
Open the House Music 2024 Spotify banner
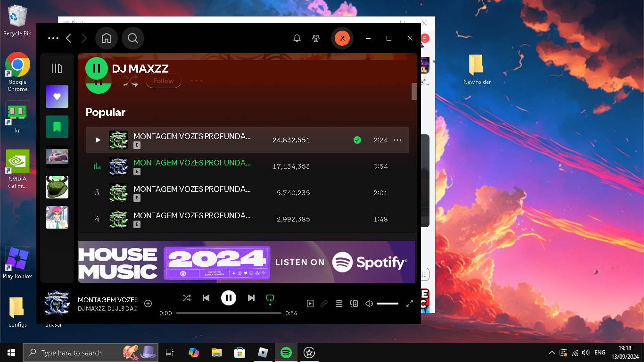(247, 262)
